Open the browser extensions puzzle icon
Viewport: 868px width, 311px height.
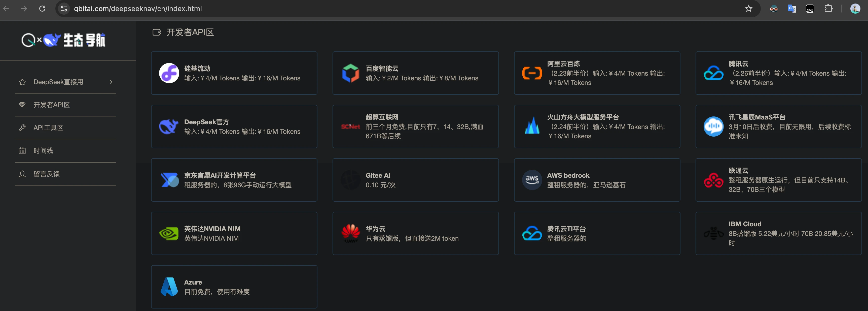click(x=829, y=9)
